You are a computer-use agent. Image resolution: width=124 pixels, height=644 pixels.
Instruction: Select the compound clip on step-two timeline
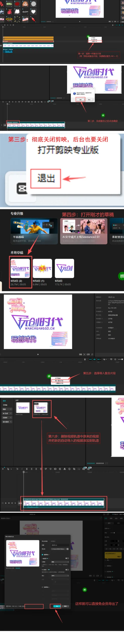point(36,125)
